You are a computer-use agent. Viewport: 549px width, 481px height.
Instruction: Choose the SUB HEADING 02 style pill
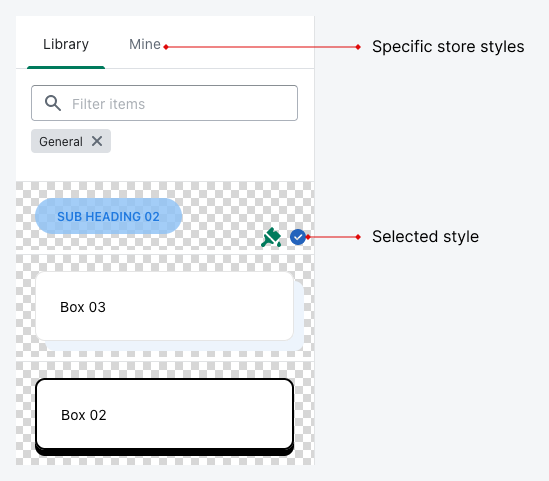(x=109, y=216)
